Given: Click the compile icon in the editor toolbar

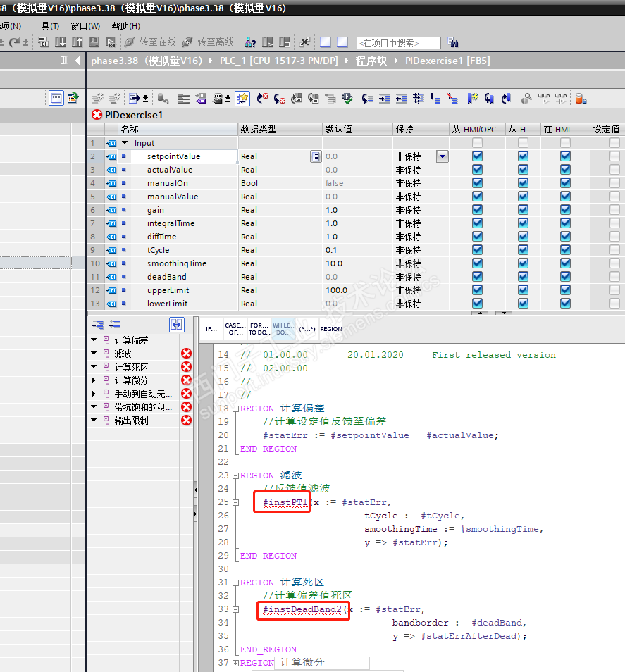Looking at the screenshot, I should 347,99.
